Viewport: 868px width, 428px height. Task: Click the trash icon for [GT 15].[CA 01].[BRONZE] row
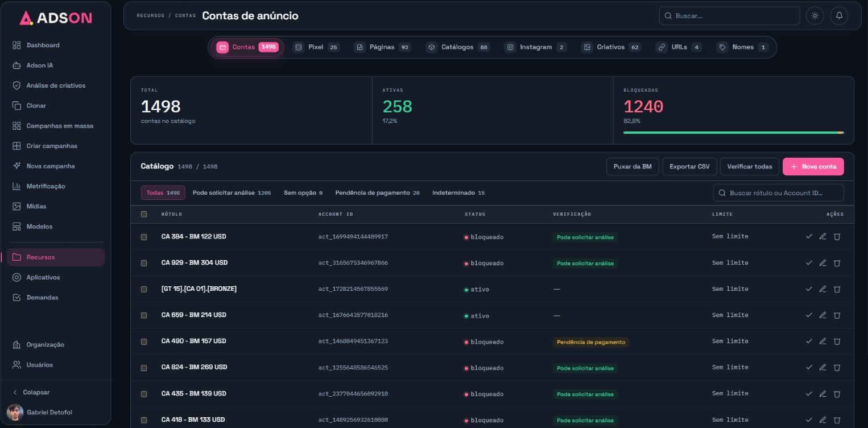837,289
